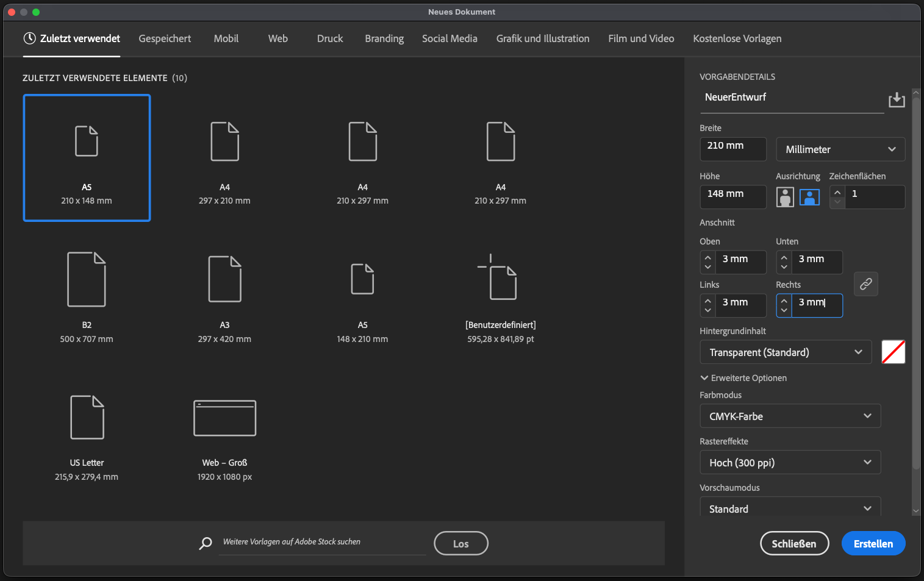Open the Grafik und Illustration tab

pyautogui.click(x=542, y=38)
